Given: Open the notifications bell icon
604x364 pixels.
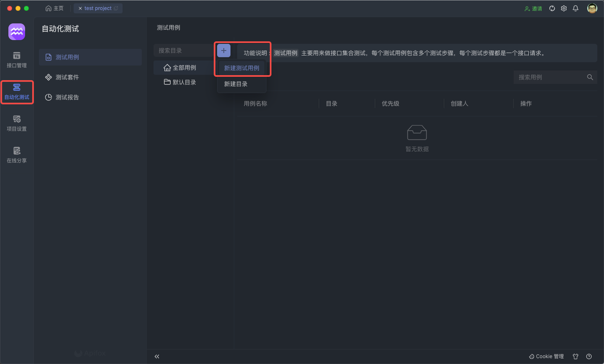Looking at the screenshot, I should 576,8.
